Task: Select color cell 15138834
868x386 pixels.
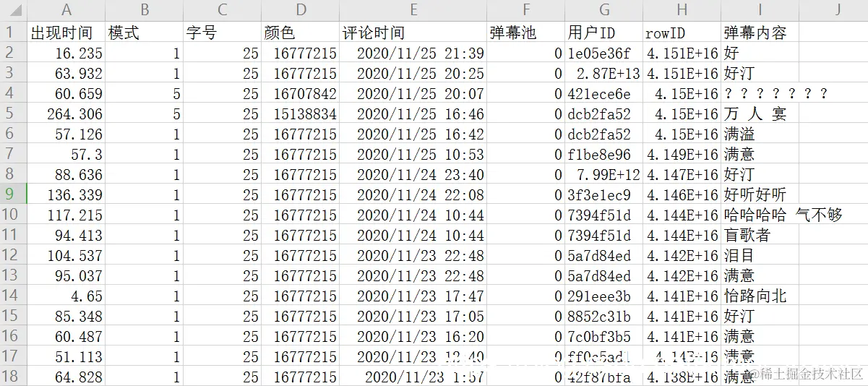Action: click(x=301, y=113)
